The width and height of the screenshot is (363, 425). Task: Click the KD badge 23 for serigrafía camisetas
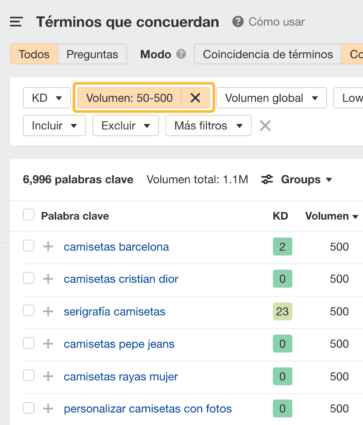click(x=282, y=311)
